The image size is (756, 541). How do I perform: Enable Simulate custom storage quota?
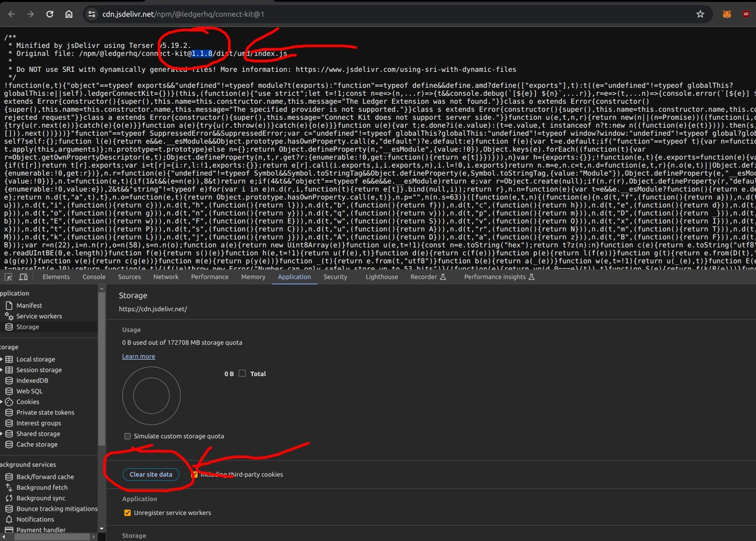[x=128, y=436]
